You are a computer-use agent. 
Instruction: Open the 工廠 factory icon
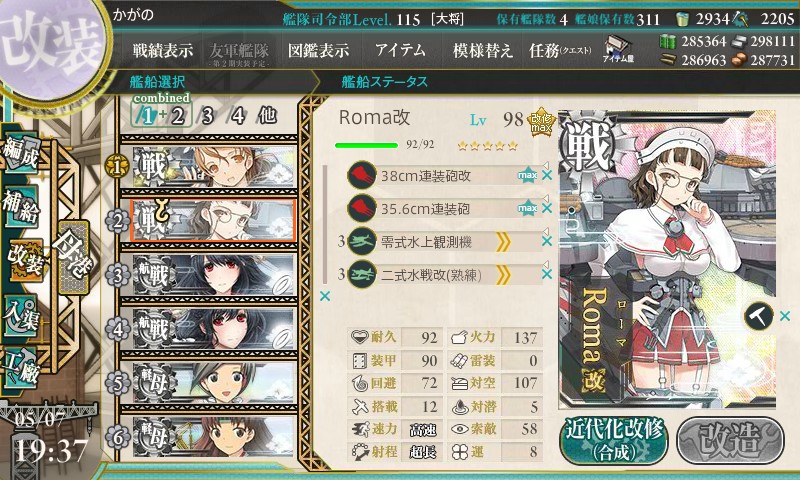(x=21, y=368)
